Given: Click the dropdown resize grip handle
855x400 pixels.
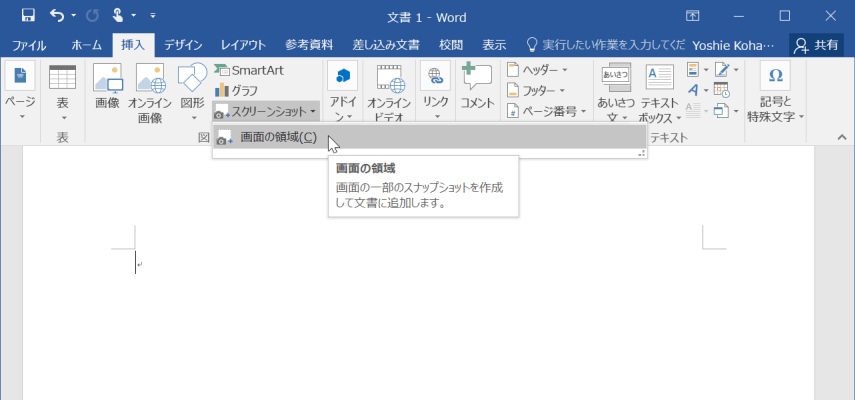Looking at the screenshot, I should [x=642, y=154].
